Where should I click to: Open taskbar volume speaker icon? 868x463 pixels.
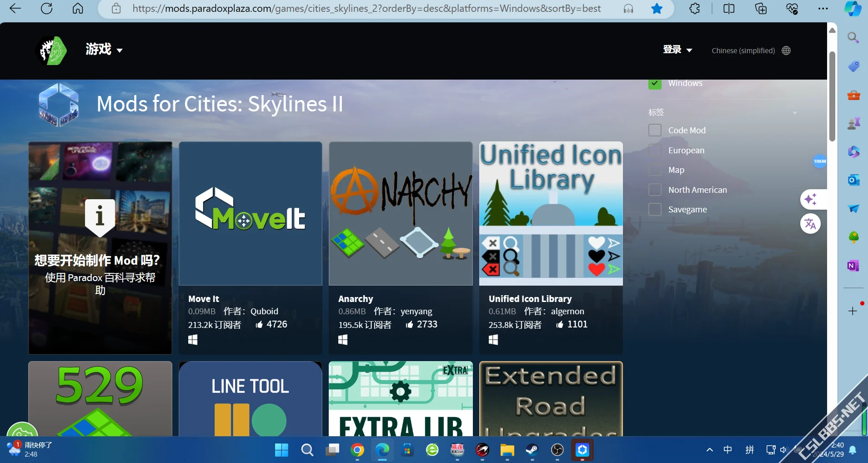(x=783, y=450)
